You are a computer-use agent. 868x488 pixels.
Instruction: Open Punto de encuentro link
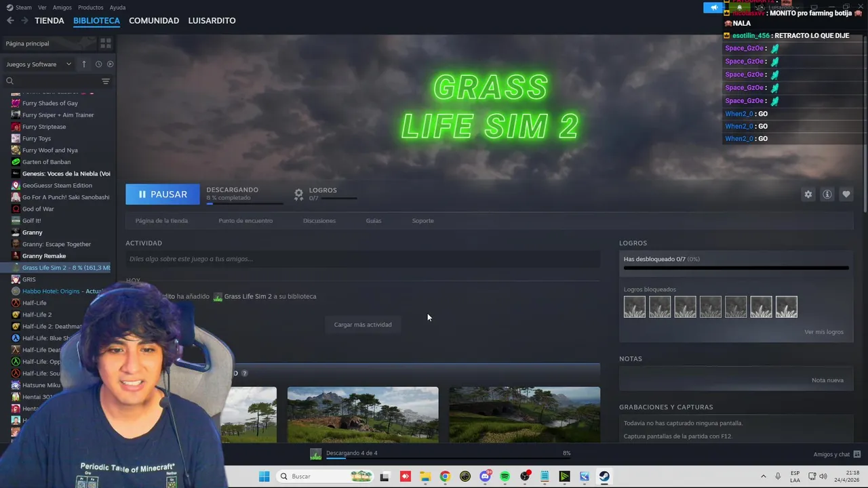coord(245,221)
